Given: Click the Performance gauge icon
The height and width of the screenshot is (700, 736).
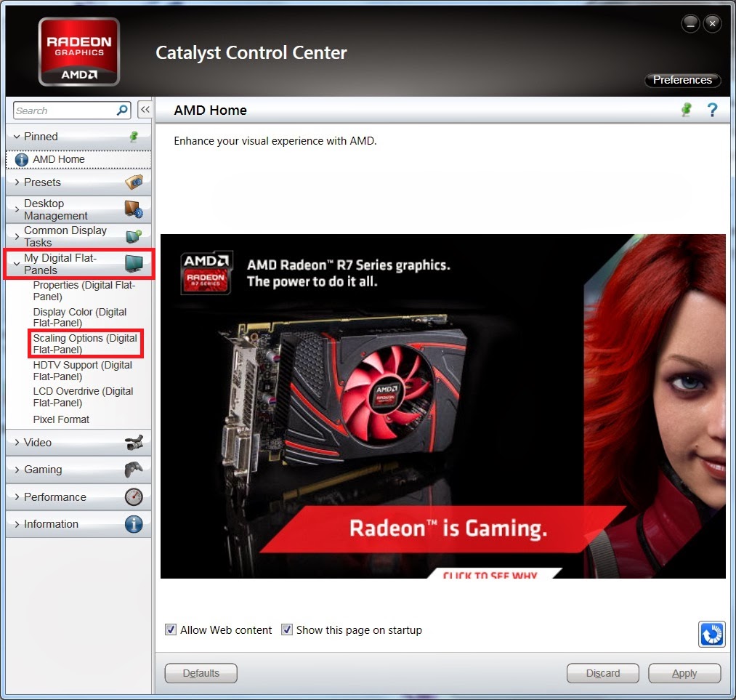Looking at the screenshot, I should coord(134,496).
